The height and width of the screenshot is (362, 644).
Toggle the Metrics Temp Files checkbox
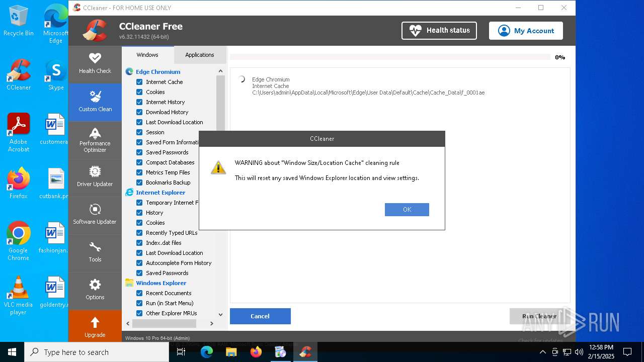[139, 172]
